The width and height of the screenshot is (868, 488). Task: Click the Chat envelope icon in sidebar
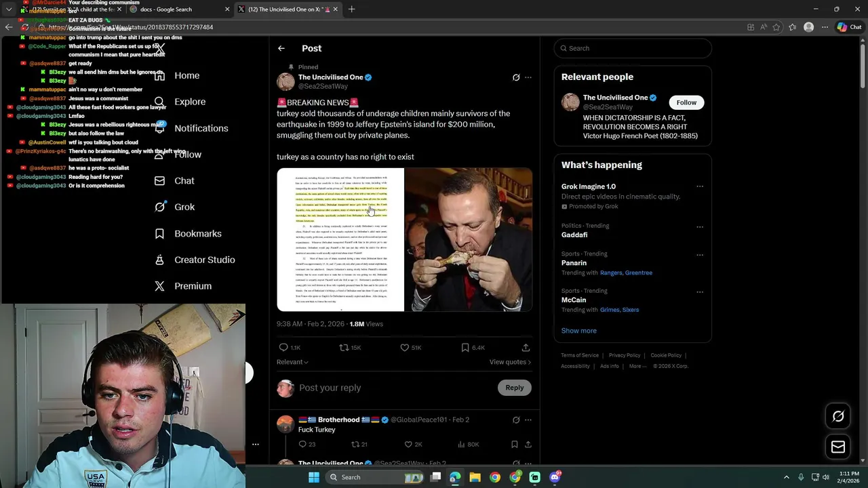pyautogui.click(x=159, y=181)
